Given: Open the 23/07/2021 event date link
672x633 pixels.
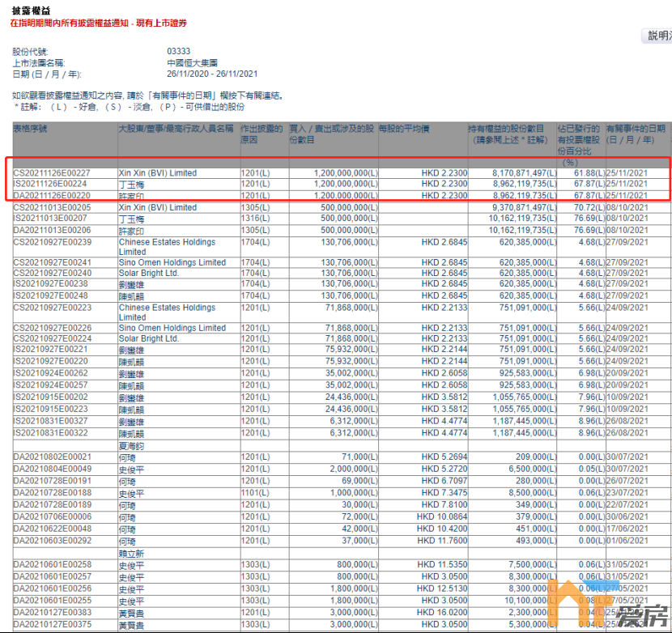Looking at the screenshot, I should [x=627, y=493].
